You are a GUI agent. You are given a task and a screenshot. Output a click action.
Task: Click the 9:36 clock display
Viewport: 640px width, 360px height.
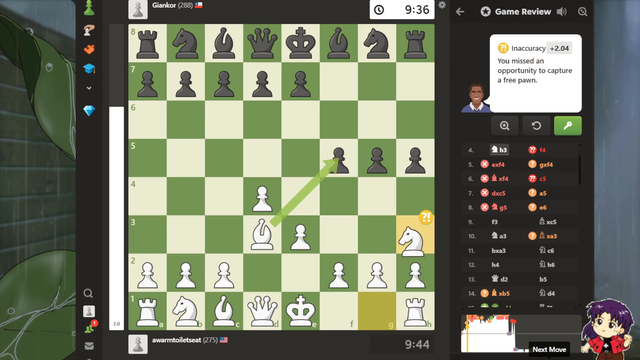point(402,10)
